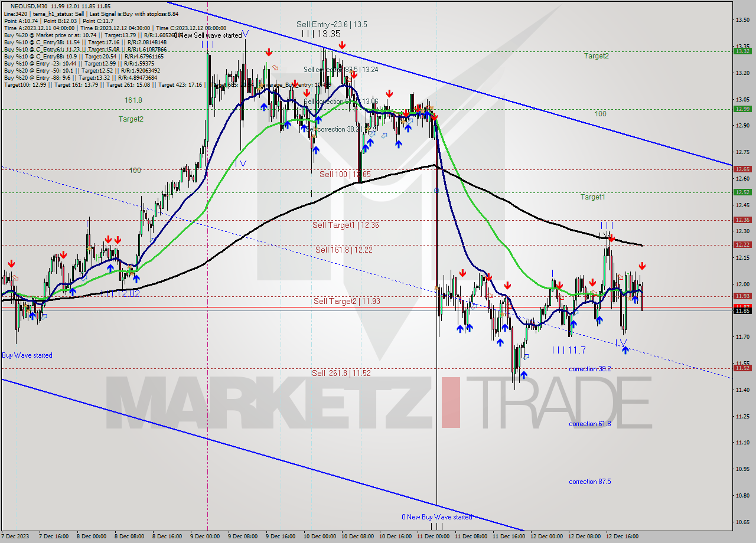Click the '11 Dec 00:00' time label
The height and width of the screenshot is (543, 756).
(x=435, y=537)
